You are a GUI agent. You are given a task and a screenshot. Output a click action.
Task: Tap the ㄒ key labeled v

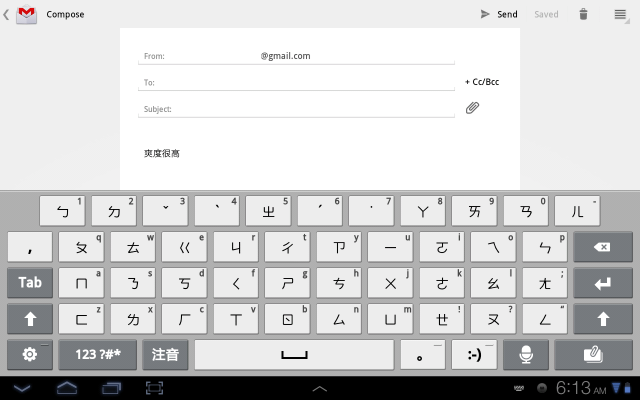[x=236, y=319]
